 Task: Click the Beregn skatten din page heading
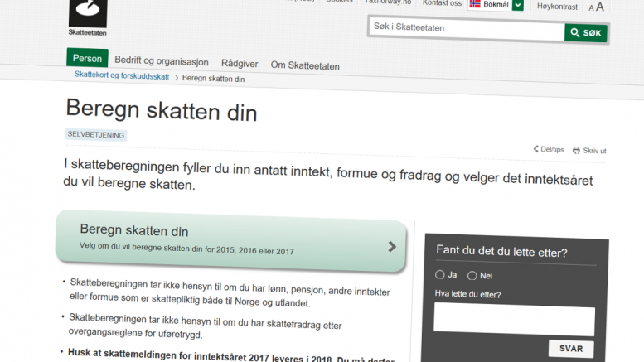(162, 110)
